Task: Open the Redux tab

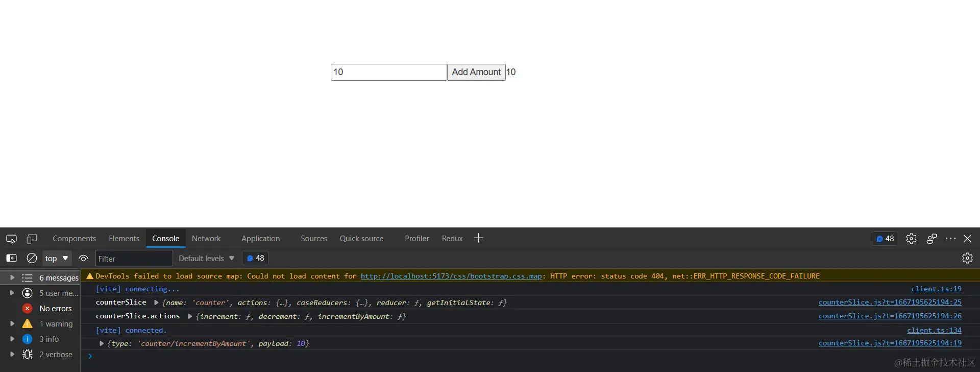Action: 452,239
